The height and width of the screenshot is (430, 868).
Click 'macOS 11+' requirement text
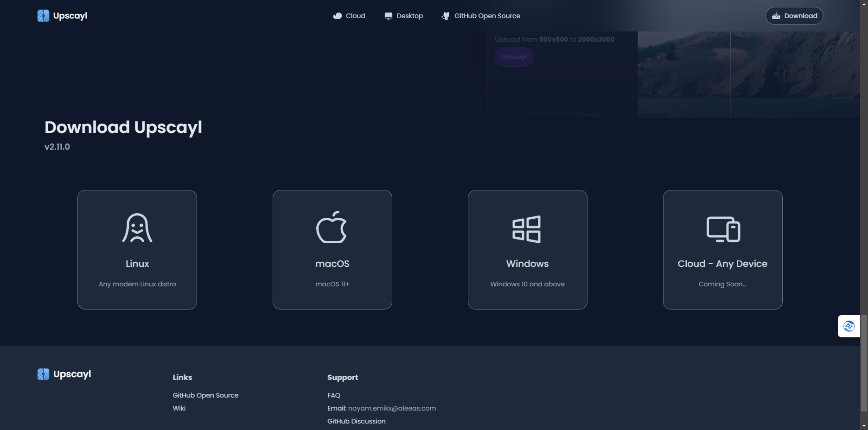[332, 284]
